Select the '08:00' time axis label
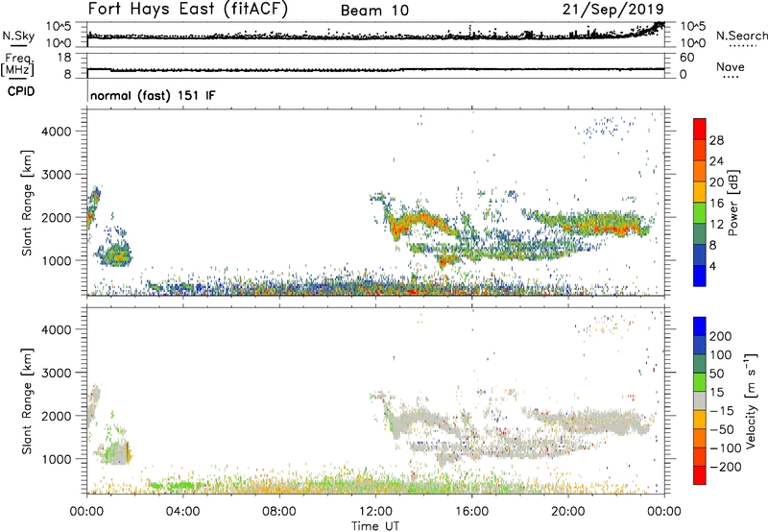768x532 pixels. point(279,512)
